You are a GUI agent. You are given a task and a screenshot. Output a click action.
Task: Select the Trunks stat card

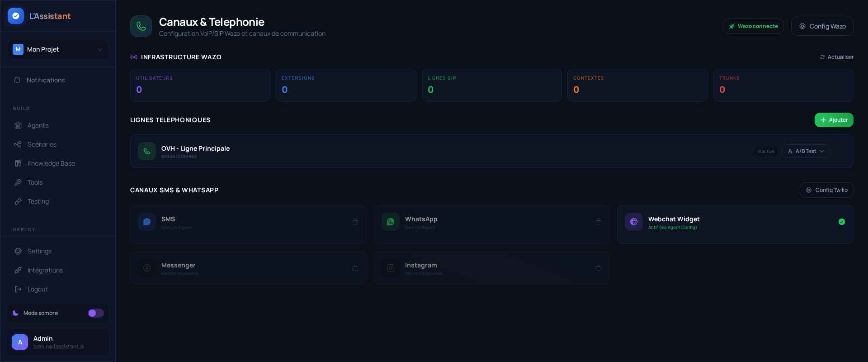coord(783,85)
